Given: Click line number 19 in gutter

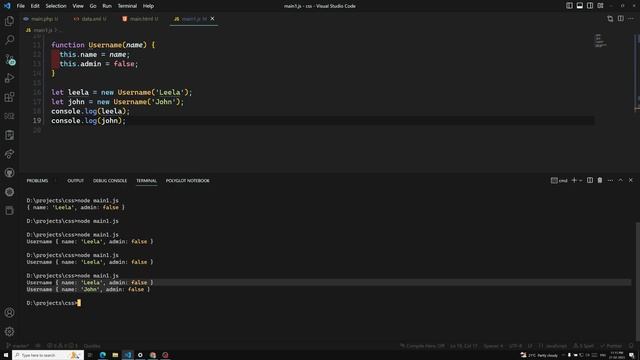Looking at the screenshot, I should coord(37,120).
